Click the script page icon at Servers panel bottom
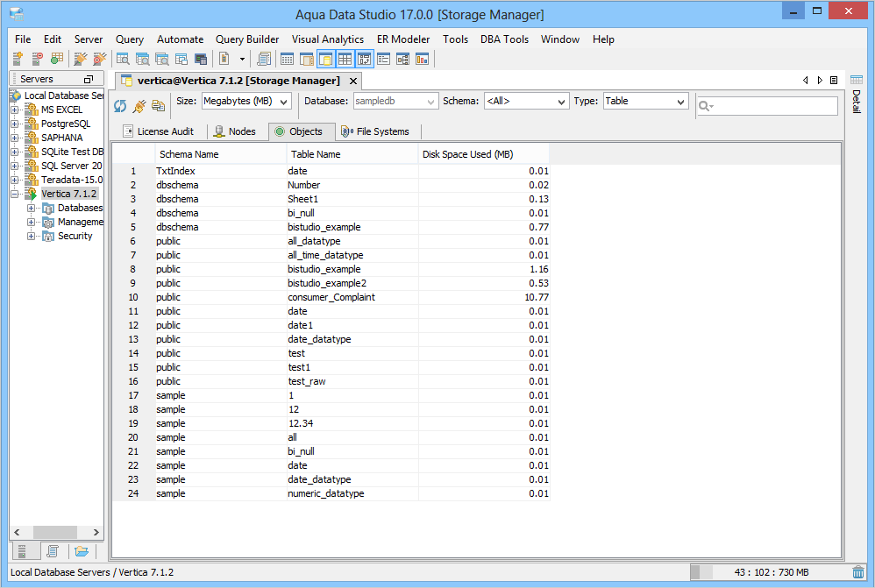This screenshot has width=875, height=588. pos(53,551)
